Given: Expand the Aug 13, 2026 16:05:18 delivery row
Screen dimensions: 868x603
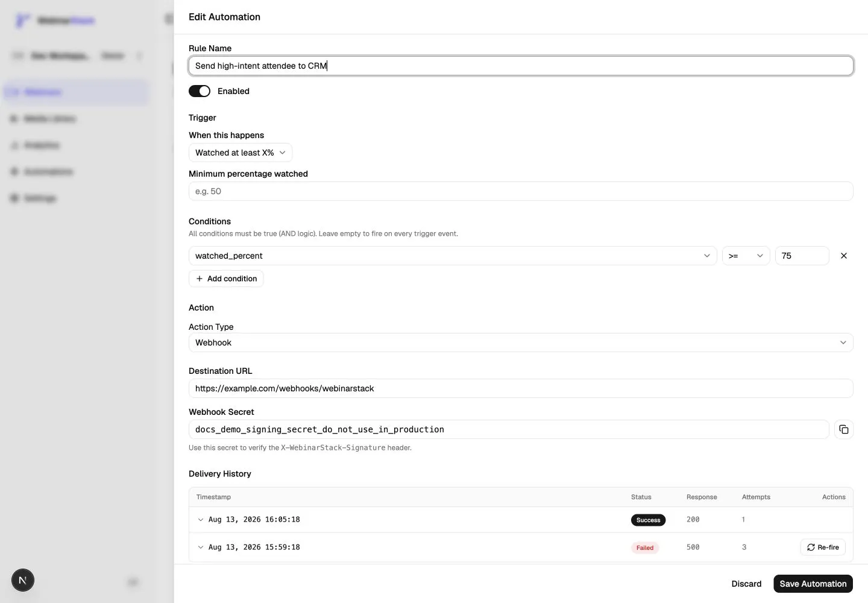Looking at the screenshot, I should point(201,519).
